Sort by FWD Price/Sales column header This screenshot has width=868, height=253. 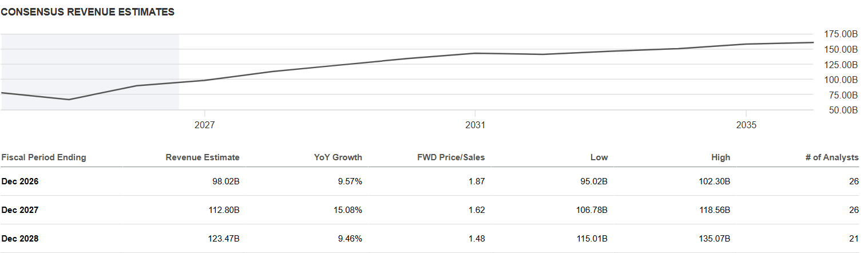(451, 157)
